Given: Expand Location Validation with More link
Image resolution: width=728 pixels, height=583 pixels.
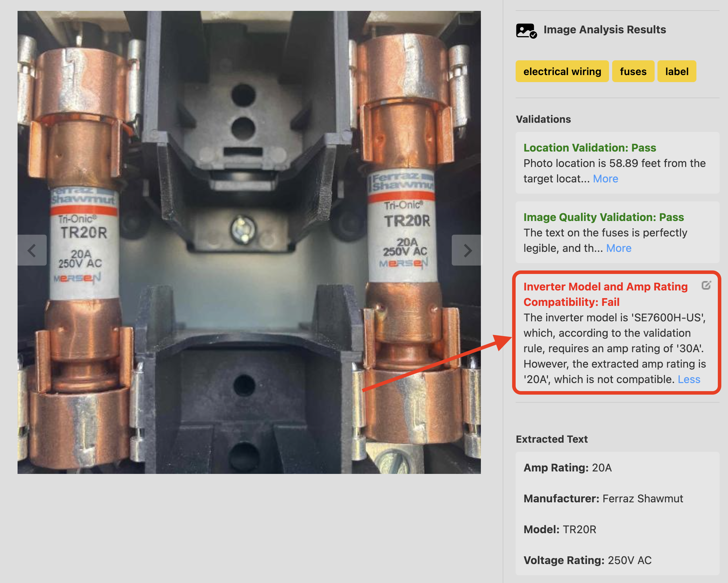Looking at the screenshot, I should pyautogui.click(x=605, y=179).
